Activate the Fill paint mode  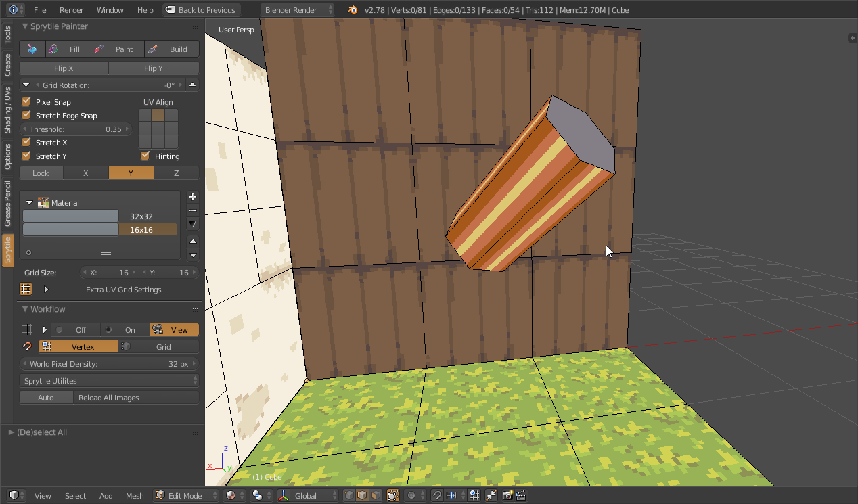point(67,49)
